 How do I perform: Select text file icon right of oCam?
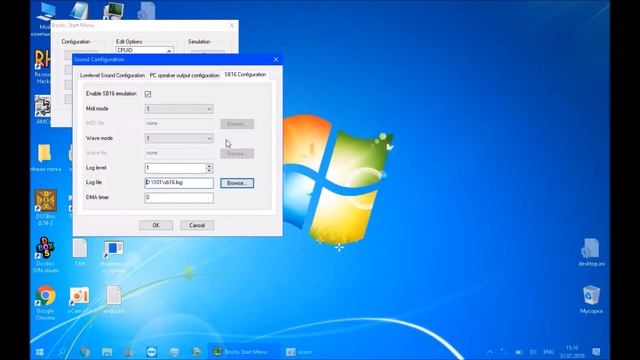click(114, 300)
